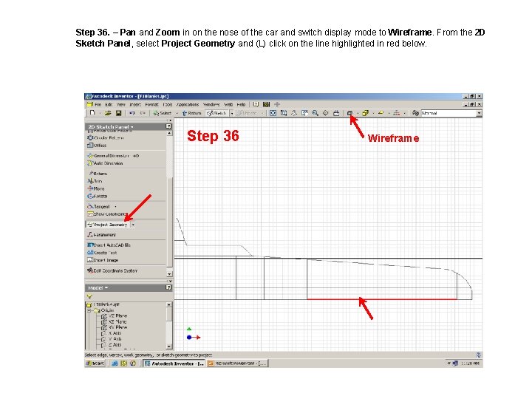Click the Zoom Window toolbar icon
Viewport: 532px width, 399px height.
[x=284, y=113]
